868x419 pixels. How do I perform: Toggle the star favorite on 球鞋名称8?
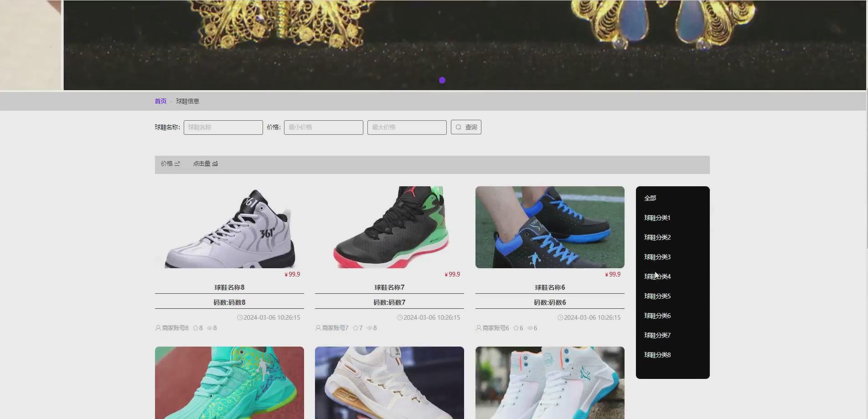(196, 327)
